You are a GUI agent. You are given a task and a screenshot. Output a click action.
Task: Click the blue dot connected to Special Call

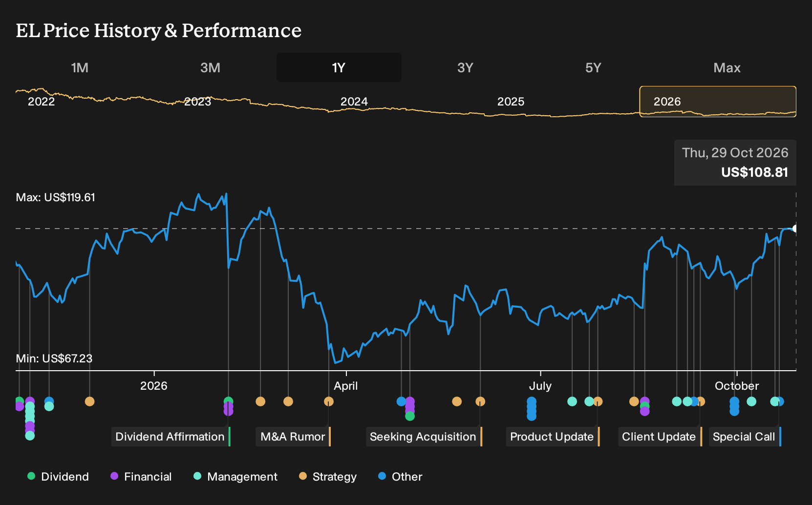tap(779, 401)
